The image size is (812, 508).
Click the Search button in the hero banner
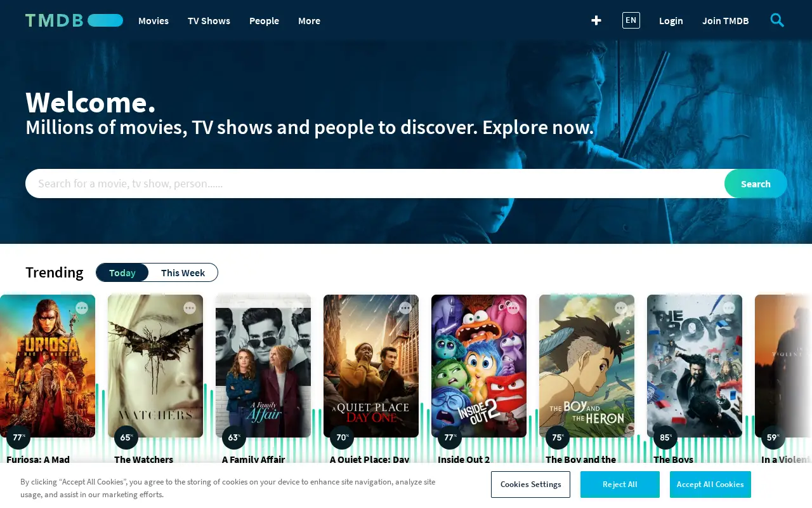(756, 184)
